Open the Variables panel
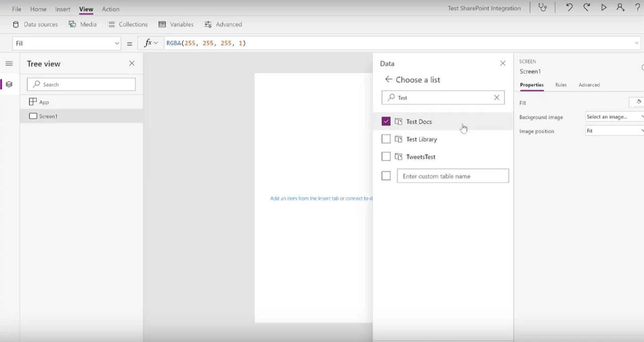644x342 pixels. (x=176, y=24)
